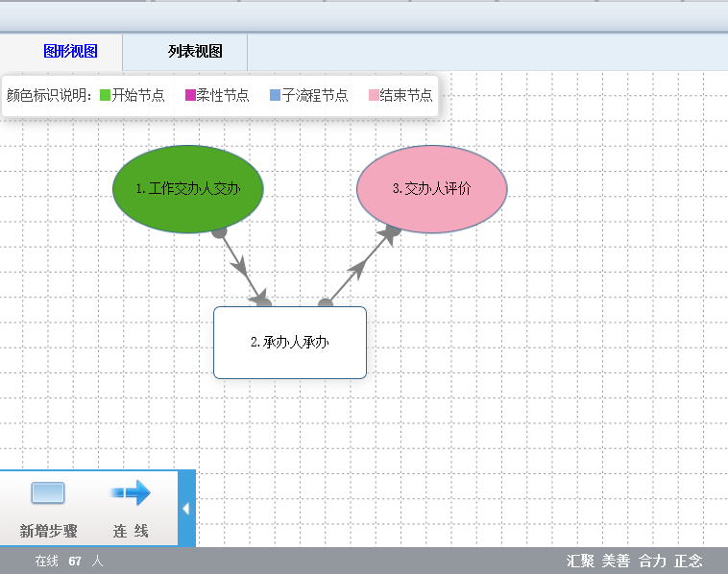Activate the 连线 blue arrow tool
728x574 pixels.
131,493
